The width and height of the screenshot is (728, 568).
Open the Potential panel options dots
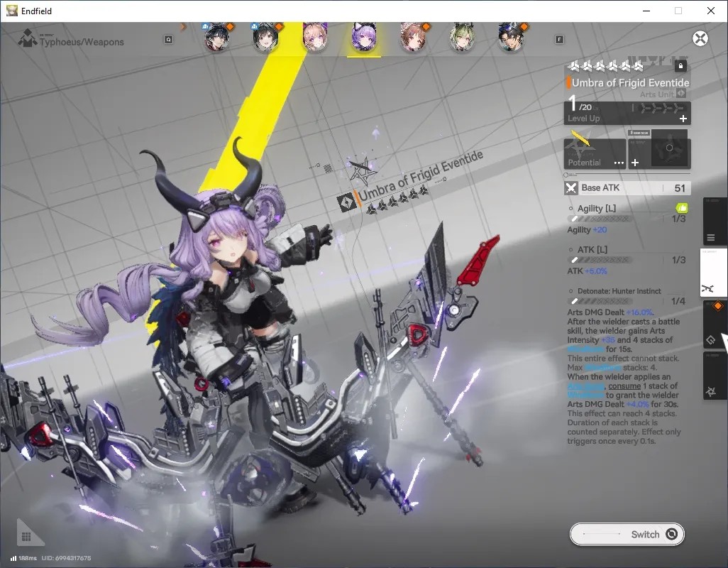(x=619, y=163)
